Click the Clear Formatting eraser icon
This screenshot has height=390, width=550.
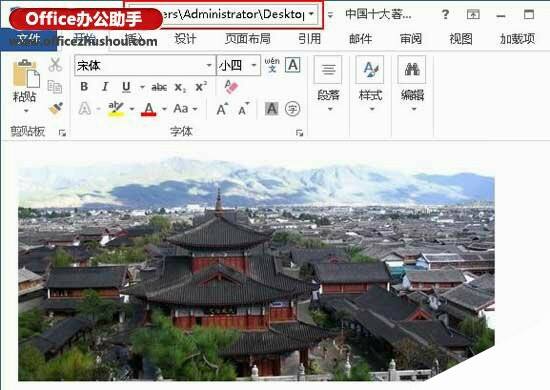(231, 86)
